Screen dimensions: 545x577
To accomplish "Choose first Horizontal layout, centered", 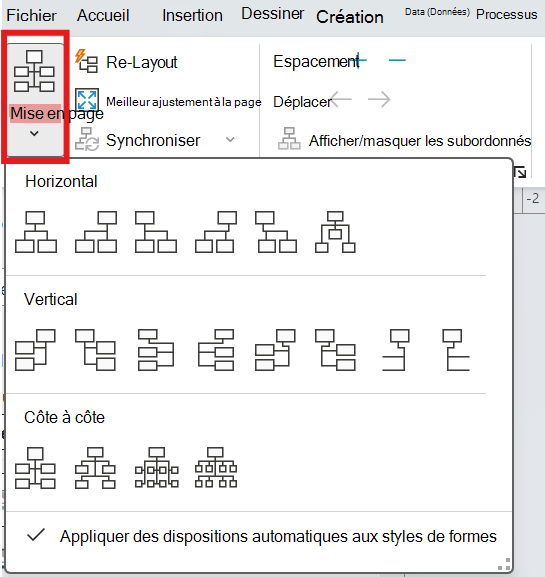I will (36, 232).
